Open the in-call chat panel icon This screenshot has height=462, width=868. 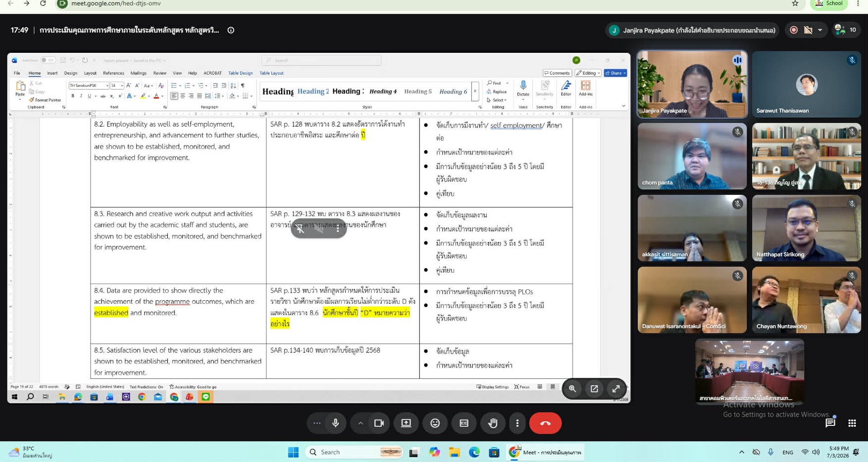(x=830, y=423)
